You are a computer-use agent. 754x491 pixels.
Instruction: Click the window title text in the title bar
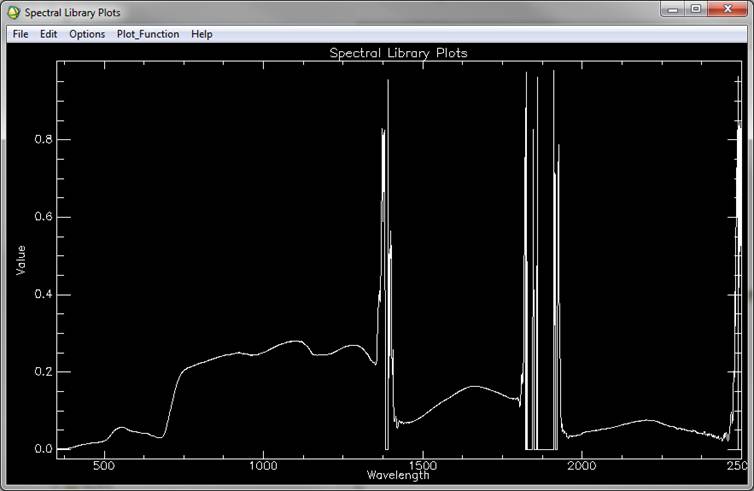click(73, 12)
